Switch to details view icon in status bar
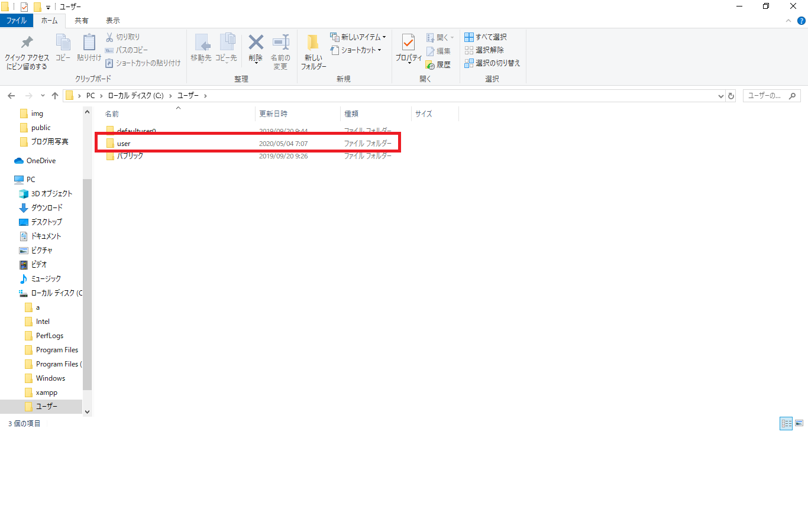808x532 pixels. pos(786,423)
